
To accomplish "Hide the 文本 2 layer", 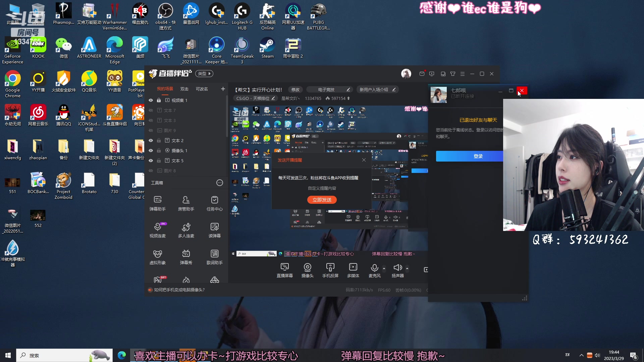I will click(x=151, y=140).
